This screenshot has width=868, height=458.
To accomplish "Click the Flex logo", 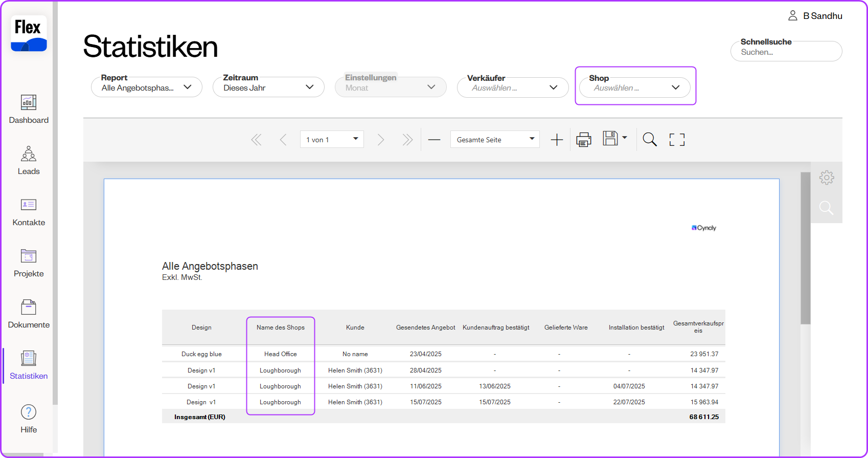I will [29, 33].
